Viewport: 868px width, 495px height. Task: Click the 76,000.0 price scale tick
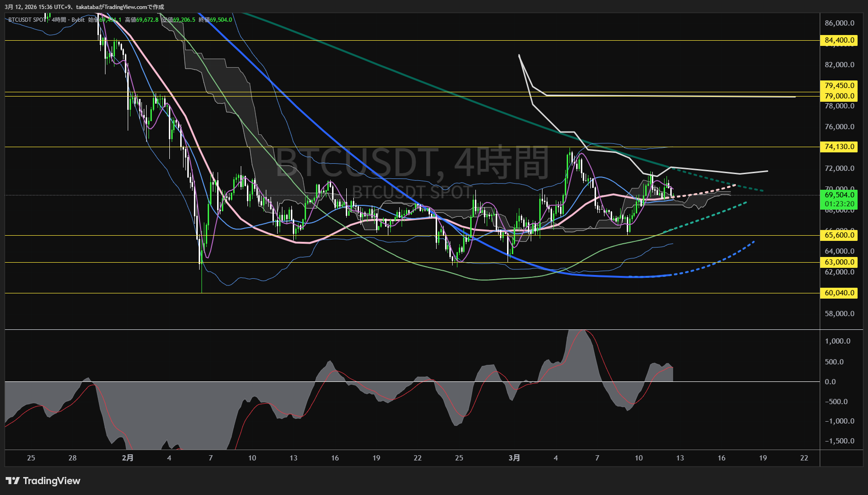[x=840, y=127]
